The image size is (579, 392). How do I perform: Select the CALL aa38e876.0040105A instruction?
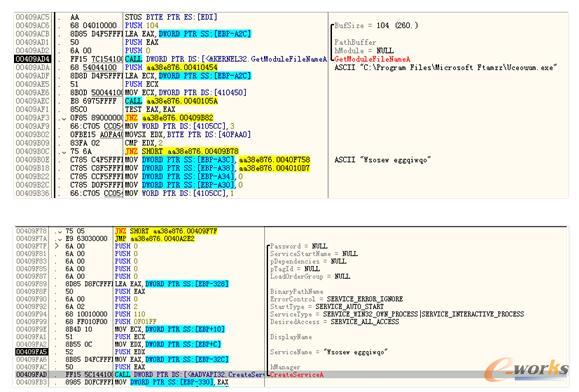pos(171,101)
